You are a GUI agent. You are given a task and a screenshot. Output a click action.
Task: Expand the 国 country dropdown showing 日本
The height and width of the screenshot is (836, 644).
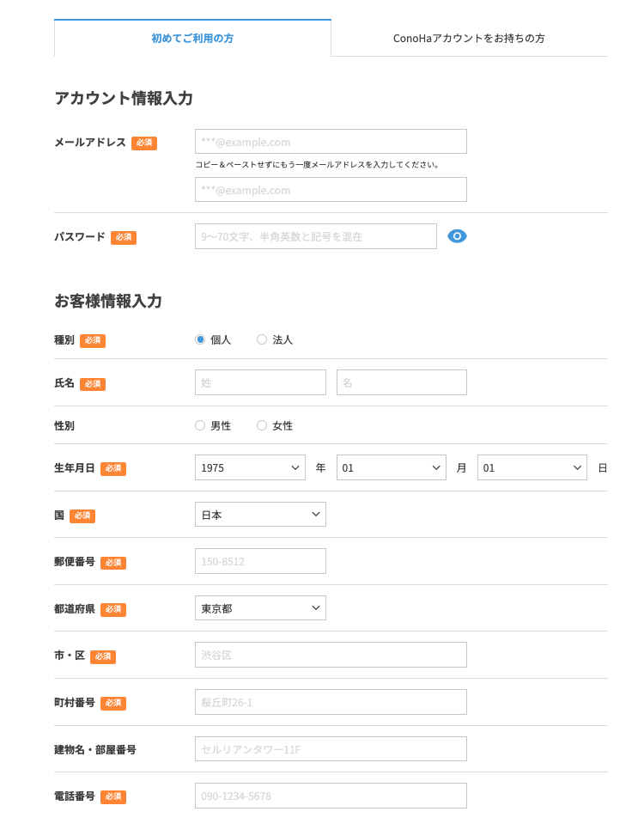(x=260, y=515)
